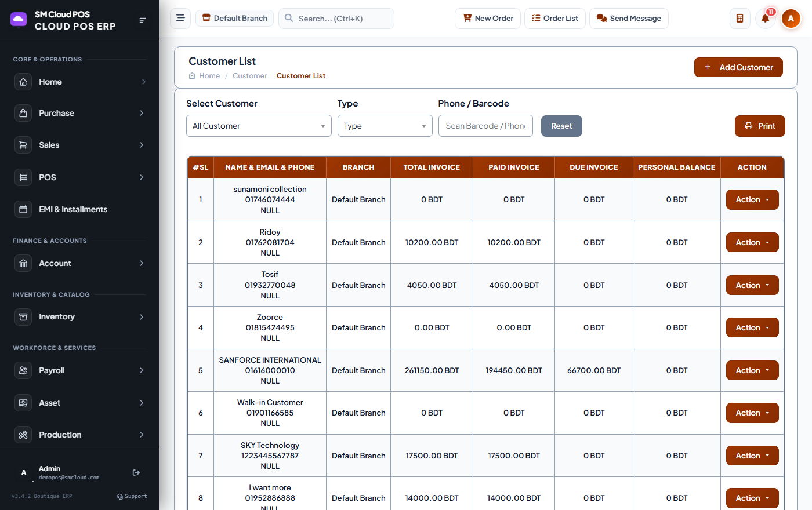
Task: Select EMI & Installments menu item
Action: coord(79,209)
